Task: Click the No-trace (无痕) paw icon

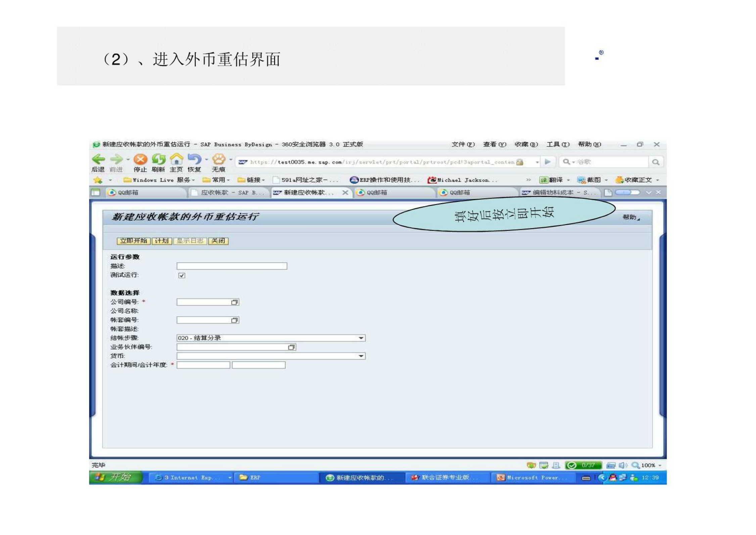Action: click(219, 159)
